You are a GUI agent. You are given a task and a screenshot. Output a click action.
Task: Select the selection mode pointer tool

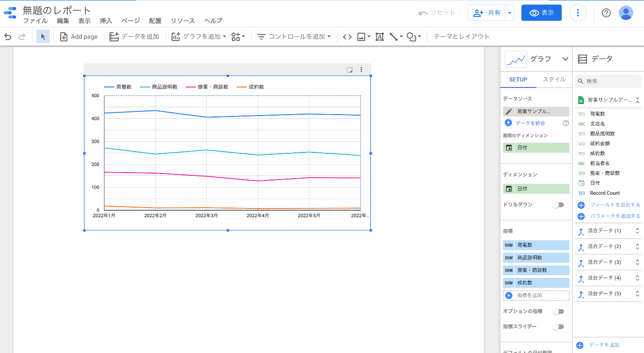(x=43, y=37)
